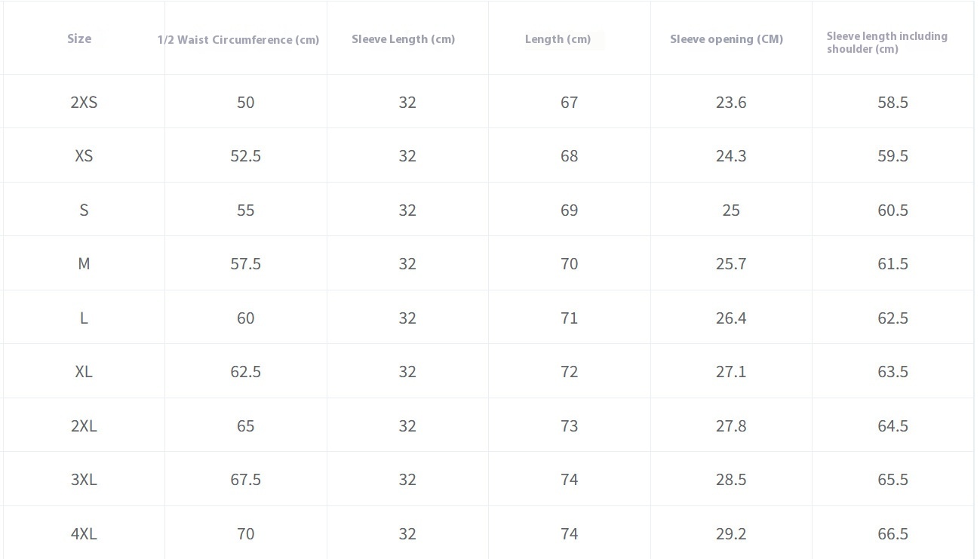Select Sleeve length including shoulder header
Screen dimensions: 980x559
886,42
